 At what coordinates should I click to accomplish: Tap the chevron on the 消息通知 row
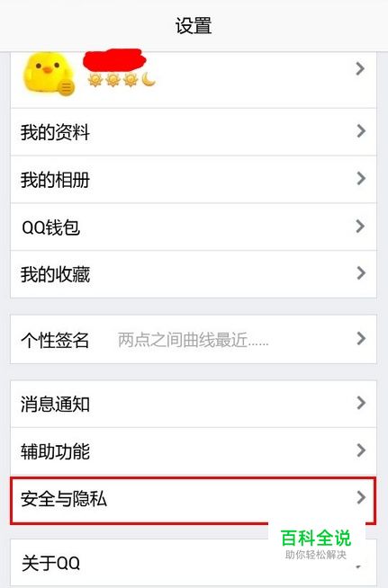pos(361,403)
